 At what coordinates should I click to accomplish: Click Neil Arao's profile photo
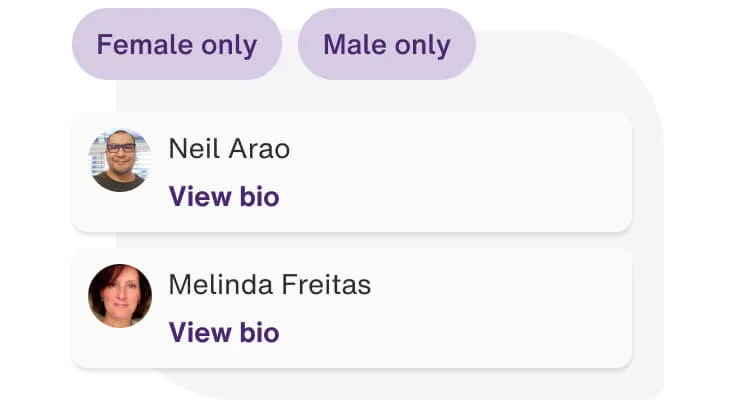[x=120, y=160]
